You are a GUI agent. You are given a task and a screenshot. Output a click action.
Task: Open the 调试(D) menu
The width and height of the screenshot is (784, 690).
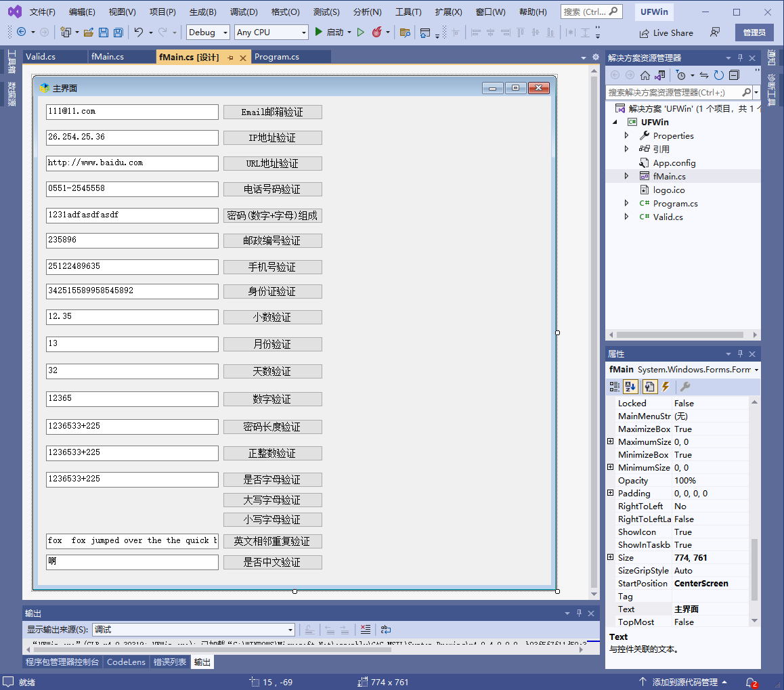[x=244, y=12]
